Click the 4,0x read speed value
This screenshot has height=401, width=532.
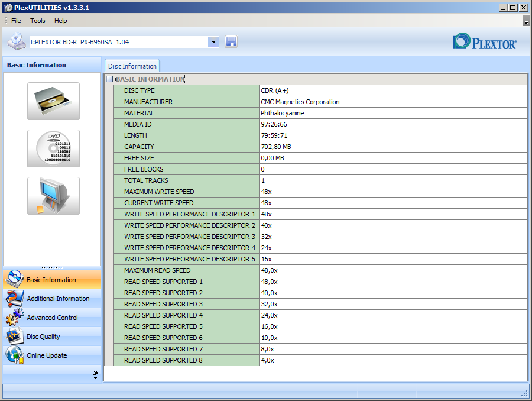[268, 360]
